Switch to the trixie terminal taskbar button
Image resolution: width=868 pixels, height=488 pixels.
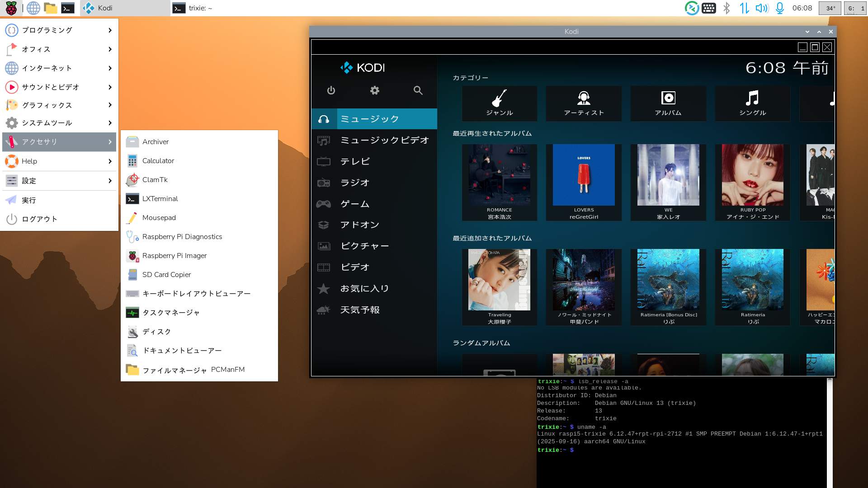(193, 8)
